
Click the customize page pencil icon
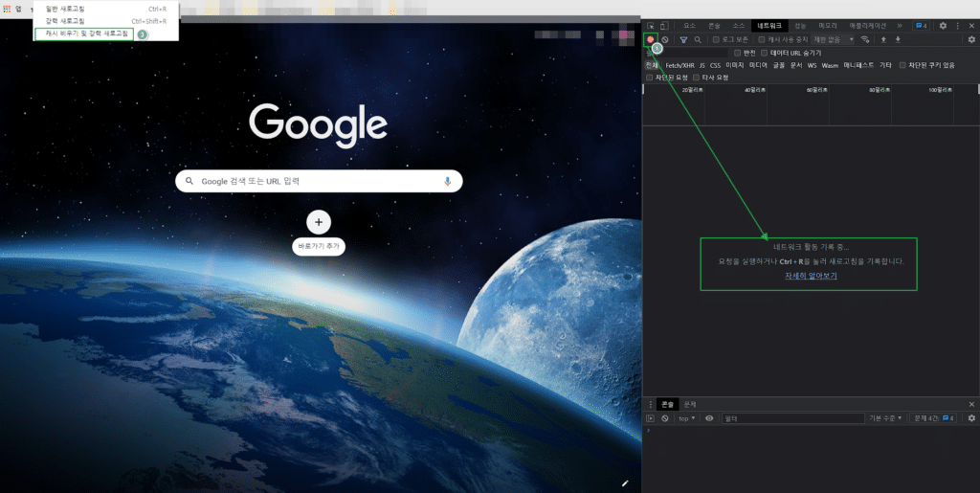tap(624, 482)
